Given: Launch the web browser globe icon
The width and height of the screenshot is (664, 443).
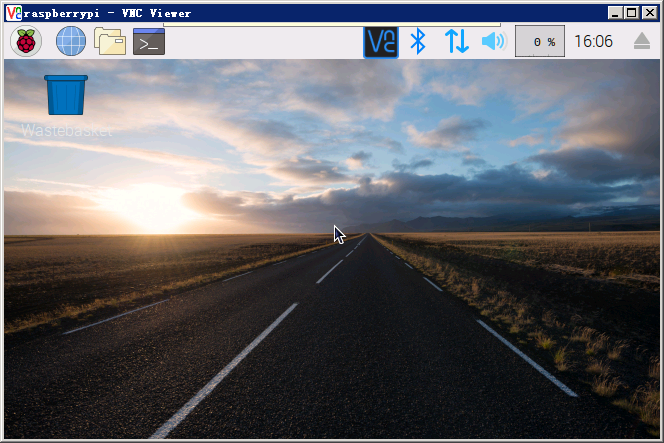Looking at the screenshot, I should pyautogui.click(x=71, y=41).
